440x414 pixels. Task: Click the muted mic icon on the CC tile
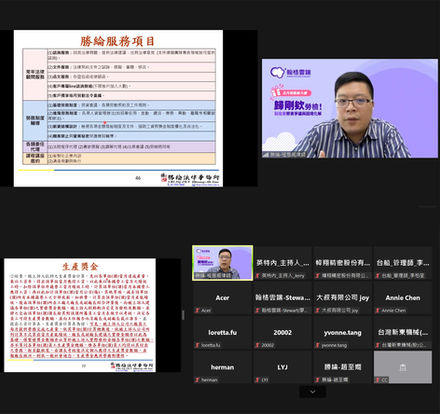click(x=378, y=380)
